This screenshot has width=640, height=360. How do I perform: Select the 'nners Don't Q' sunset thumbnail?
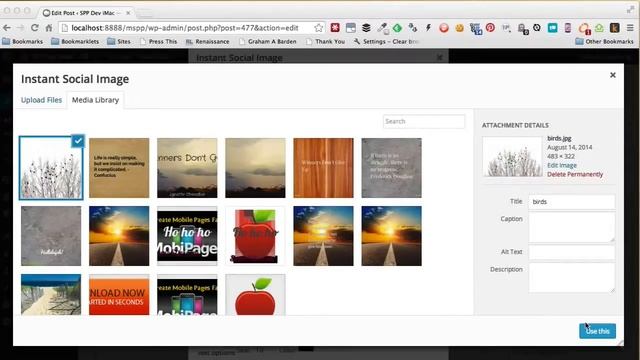pyautogui.click(x=187, y=168)
